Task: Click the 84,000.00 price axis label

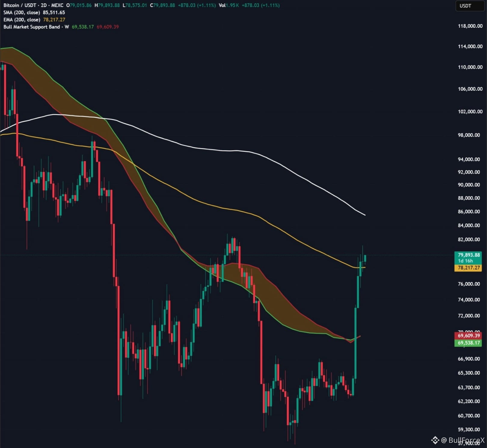Action: pyautogui.click(x=469, y=225)
